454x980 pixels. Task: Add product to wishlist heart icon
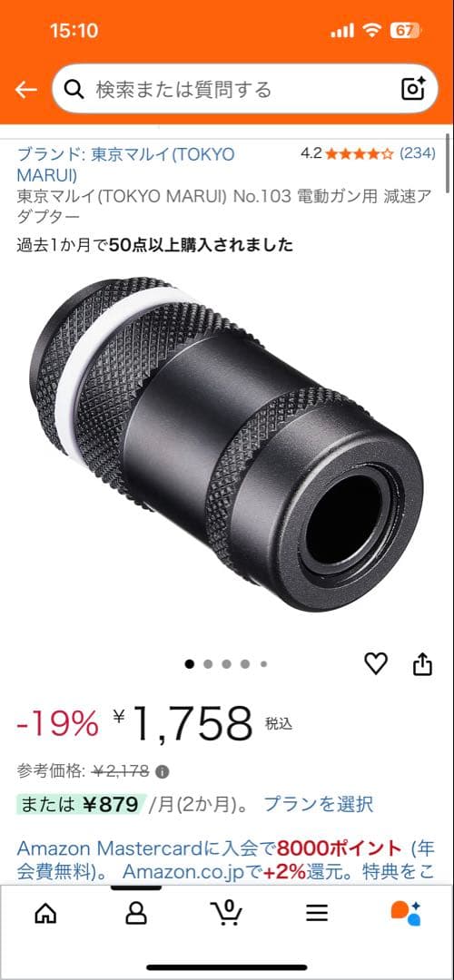(376, 663)
